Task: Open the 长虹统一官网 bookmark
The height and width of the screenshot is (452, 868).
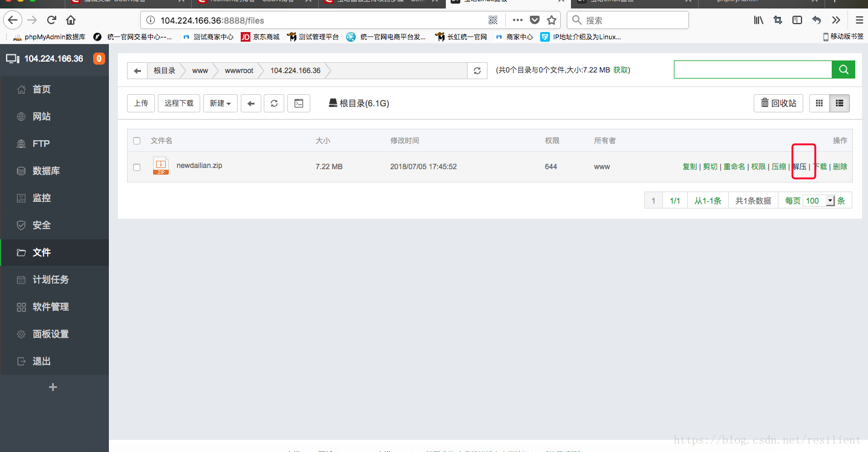Action: pyautogui.click(x=461, y=37)
